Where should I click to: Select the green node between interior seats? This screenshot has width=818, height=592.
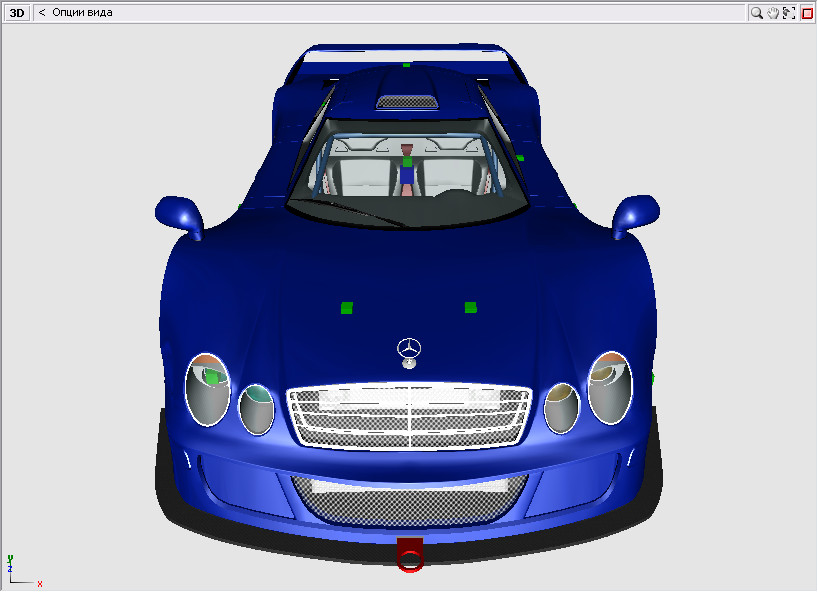pos(407,162)
